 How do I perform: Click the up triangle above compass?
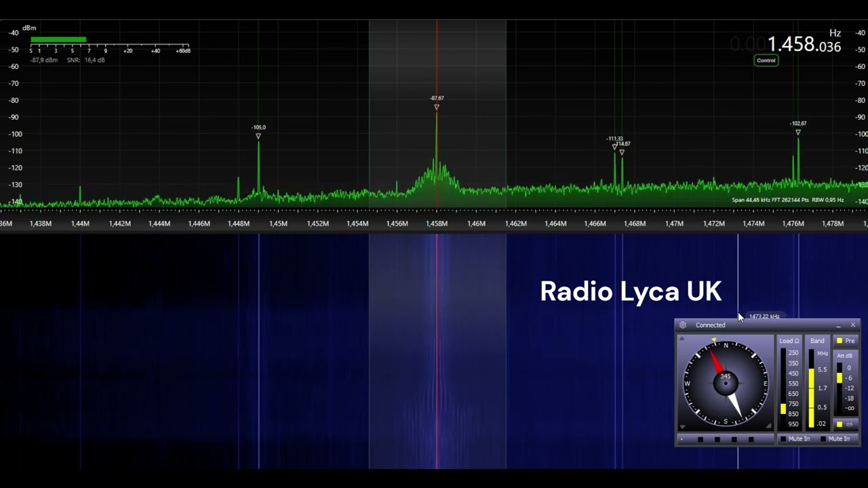pyautogui.click(x=682, y=338)
